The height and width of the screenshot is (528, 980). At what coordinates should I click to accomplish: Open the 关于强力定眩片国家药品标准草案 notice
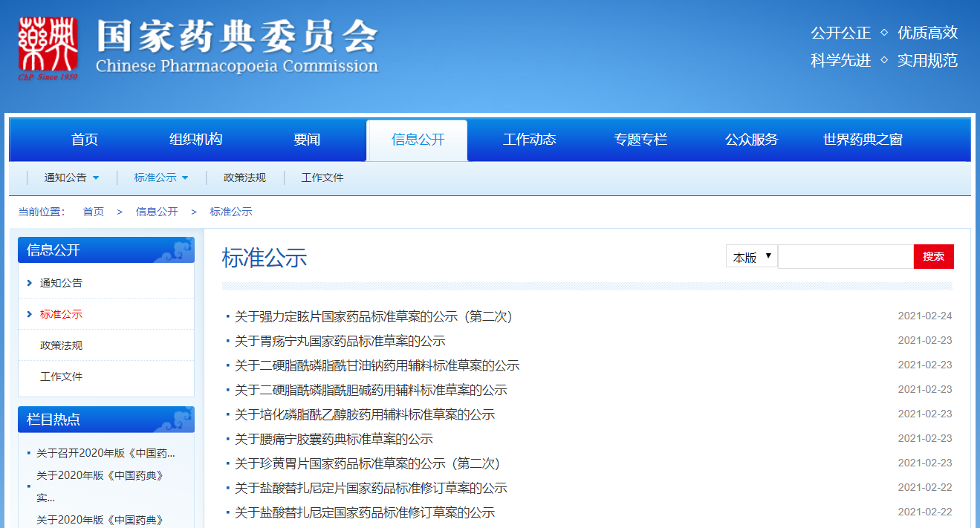coord(373,316)
